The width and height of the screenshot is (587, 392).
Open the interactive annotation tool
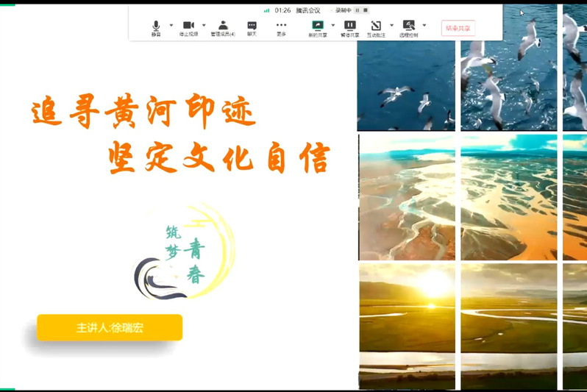point(376,27)
